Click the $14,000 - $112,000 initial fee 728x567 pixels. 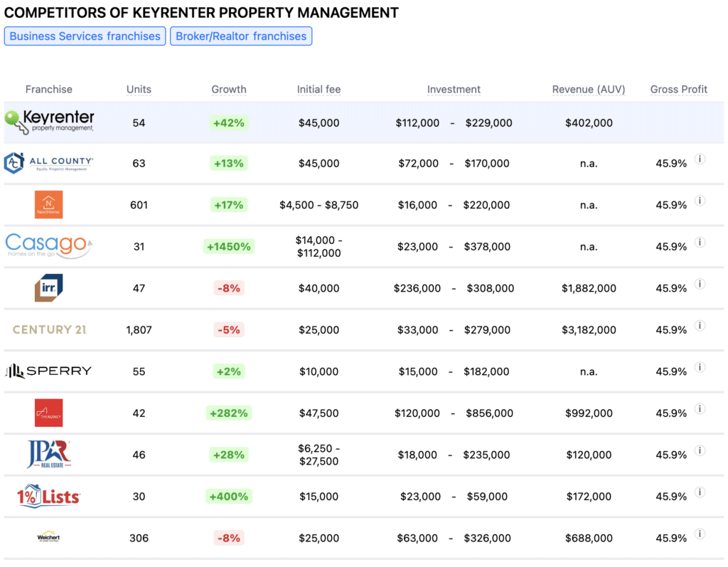click(319, 246)
